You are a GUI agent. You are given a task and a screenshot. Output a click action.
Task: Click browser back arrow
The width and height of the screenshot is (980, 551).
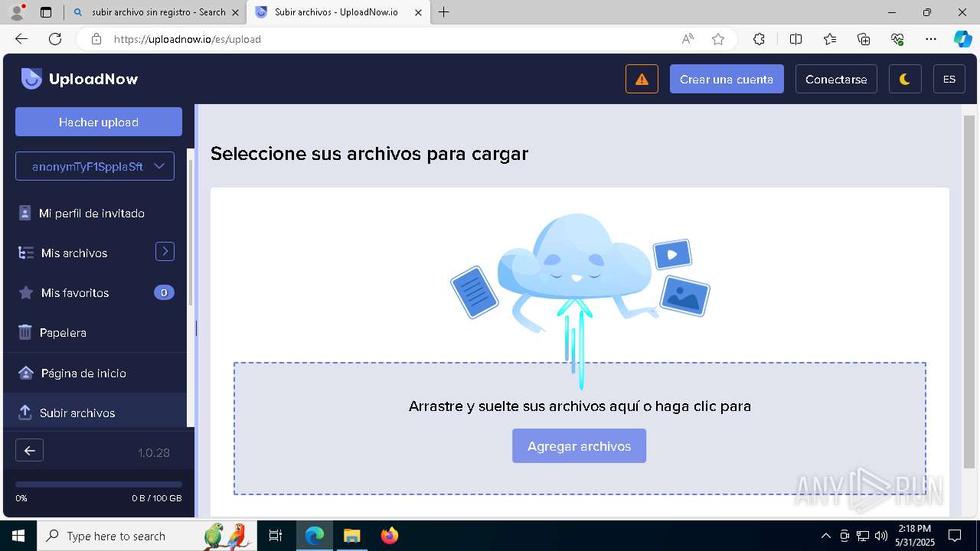(x=21, y=39)
